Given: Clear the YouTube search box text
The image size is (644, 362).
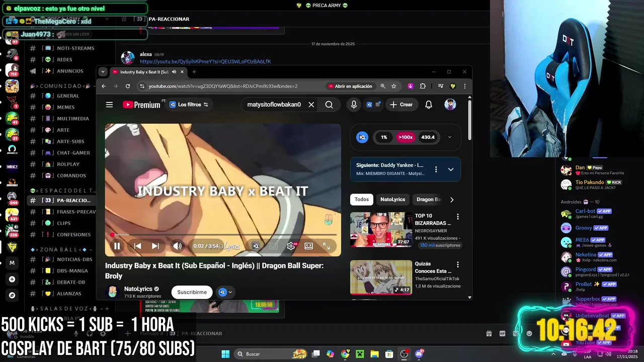Looking at the screenshot, I should pyautogui.click(x=311, y=105).
